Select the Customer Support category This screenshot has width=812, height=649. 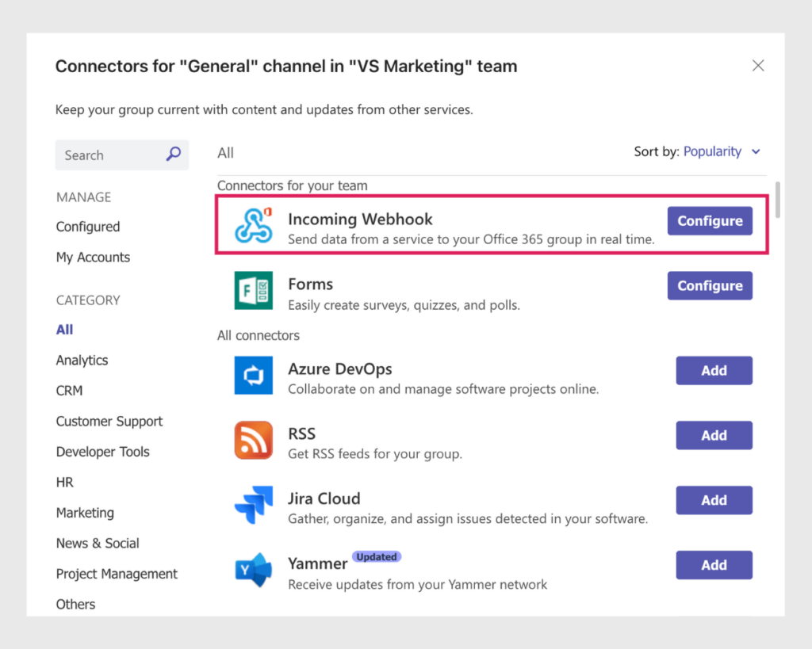coord(109,422)
